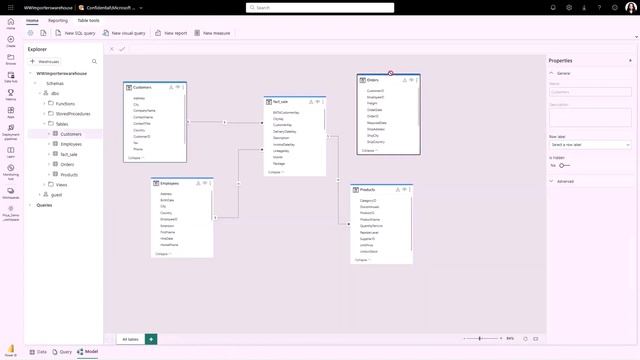This screenshot has width=640, height=360.
Task: Open more options on Customers table card
Action: [183, 87]
